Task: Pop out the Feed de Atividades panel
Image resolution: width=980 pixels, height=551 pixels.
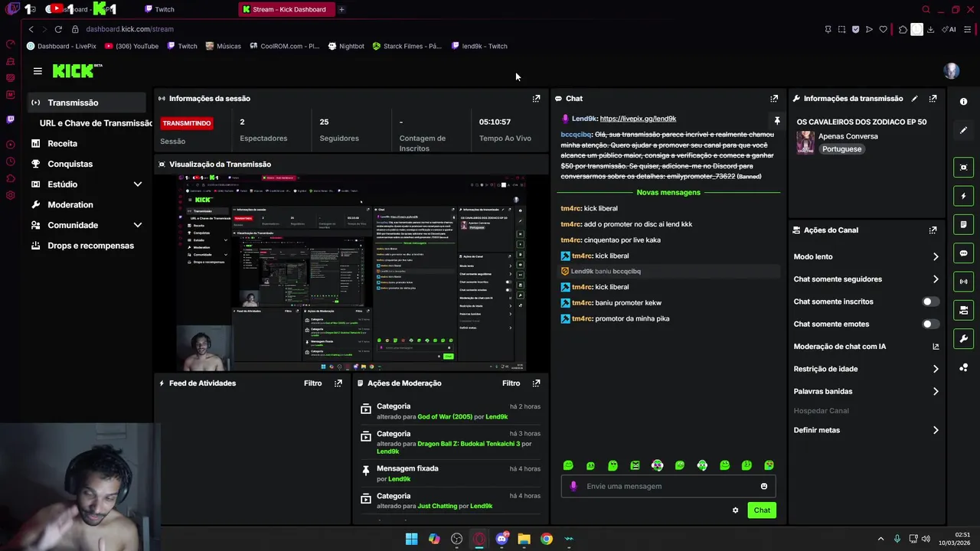Action: click(x=338, y=383)
